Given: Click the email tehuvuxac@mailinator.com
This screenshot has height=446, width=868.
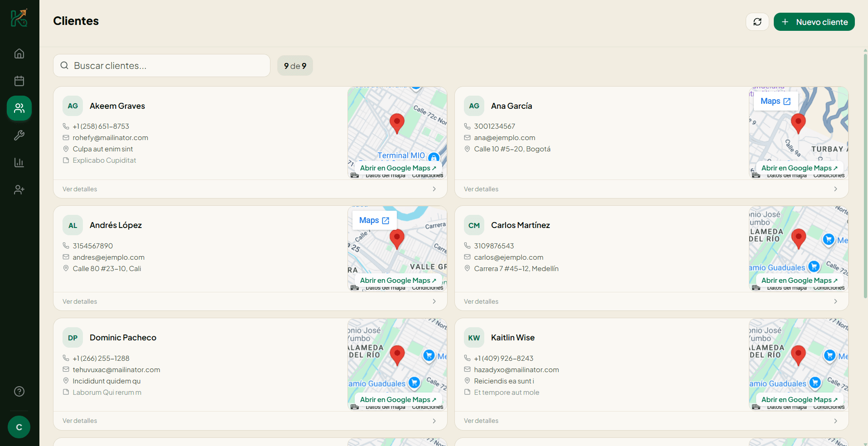Looking at the screenshot, I should click(x=116, y=370).
